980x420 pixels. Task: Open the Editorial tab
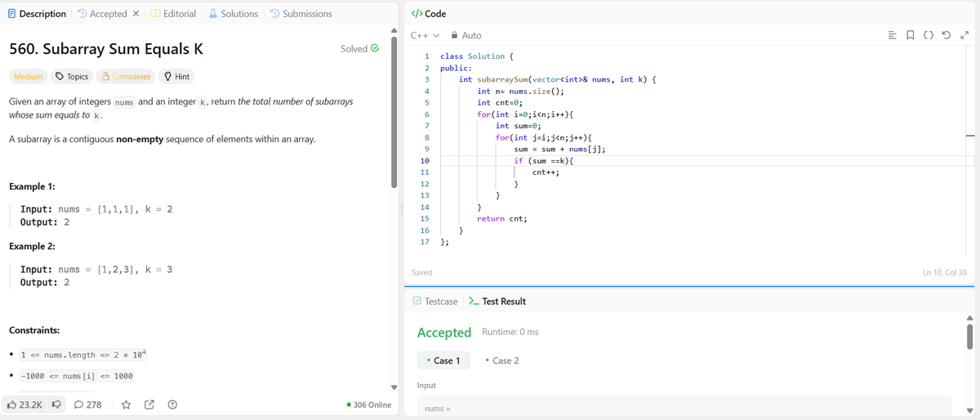173,13
